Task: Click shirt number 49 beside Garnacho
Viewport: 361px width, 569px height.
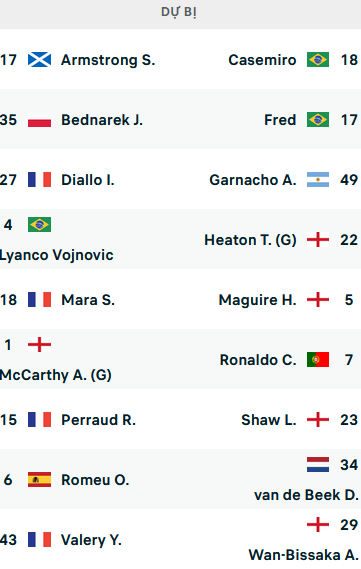Action: (x=349, y=180)
